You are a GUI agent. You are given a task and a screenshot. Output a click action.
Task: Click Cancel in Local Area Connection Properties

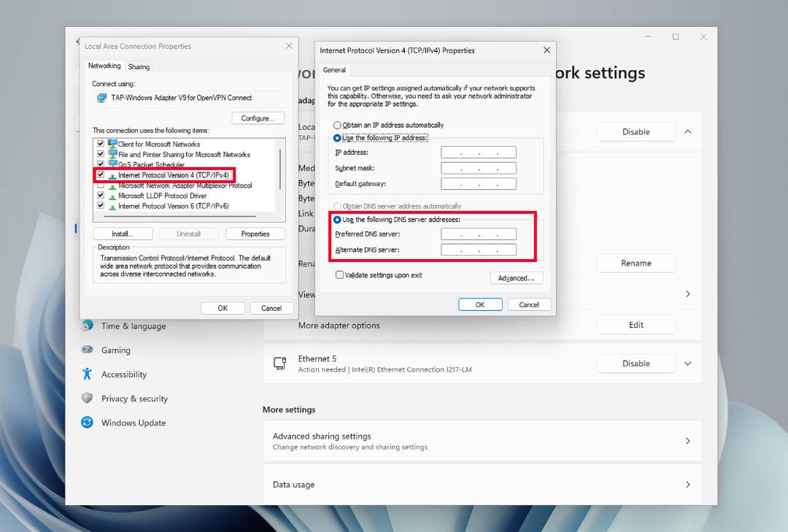[271, 308]
